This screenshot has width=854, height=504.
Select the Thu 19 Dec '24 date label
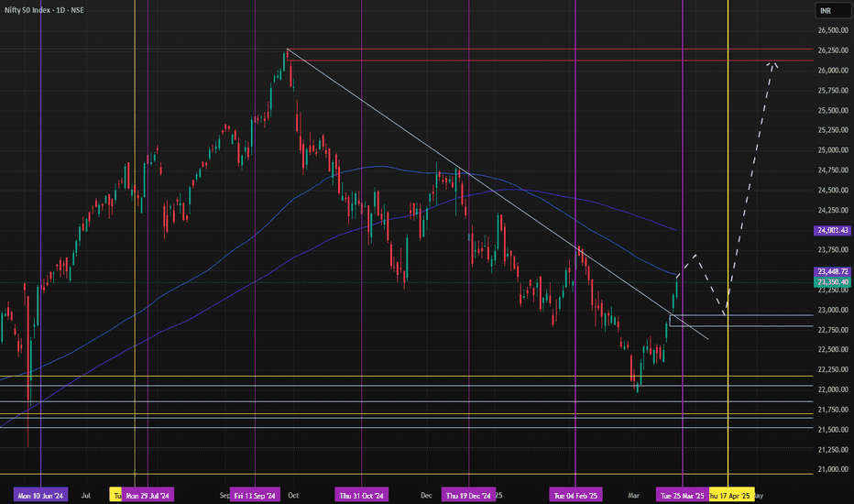tap(468, 495)
